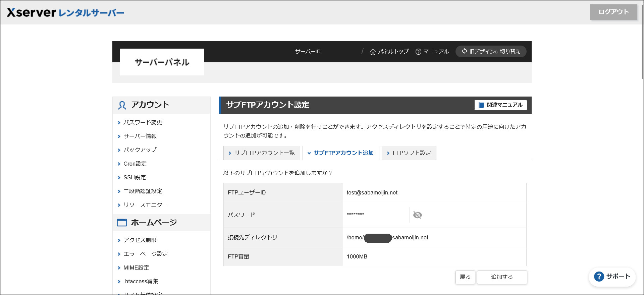Click chevron on FTPソフト設定 tab

[388, 153]
